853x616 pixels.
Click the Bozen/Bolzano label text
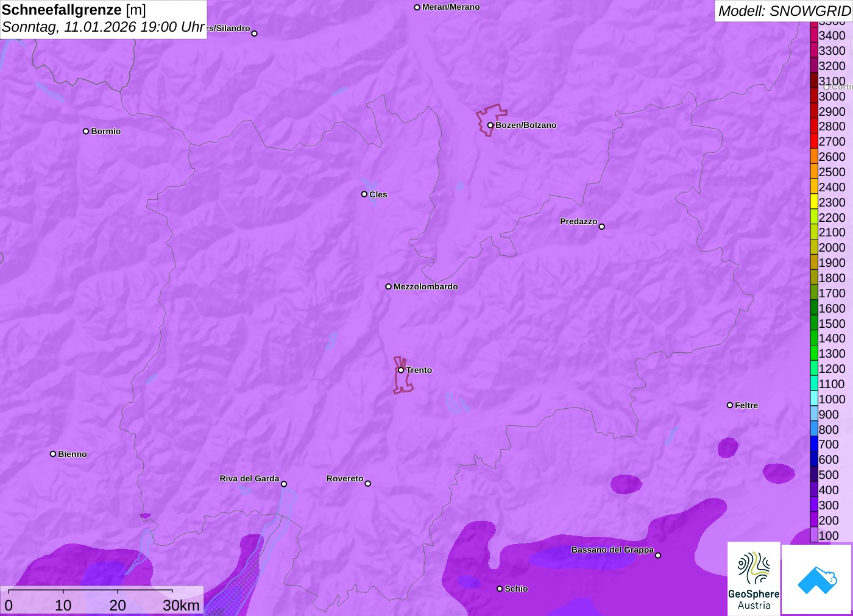tap(526, 126)
